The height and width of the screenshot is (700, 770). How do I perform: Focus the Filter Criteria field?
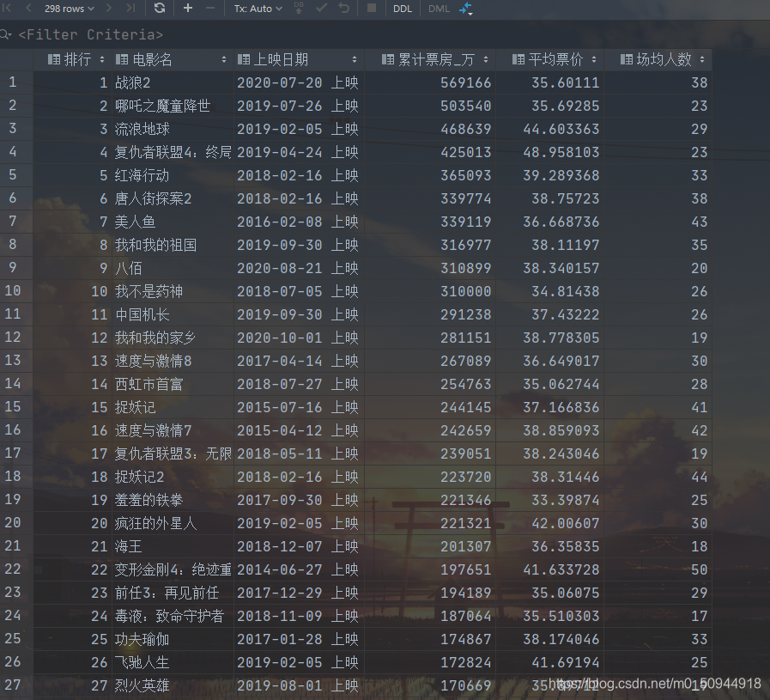click(x=91, y=34)
